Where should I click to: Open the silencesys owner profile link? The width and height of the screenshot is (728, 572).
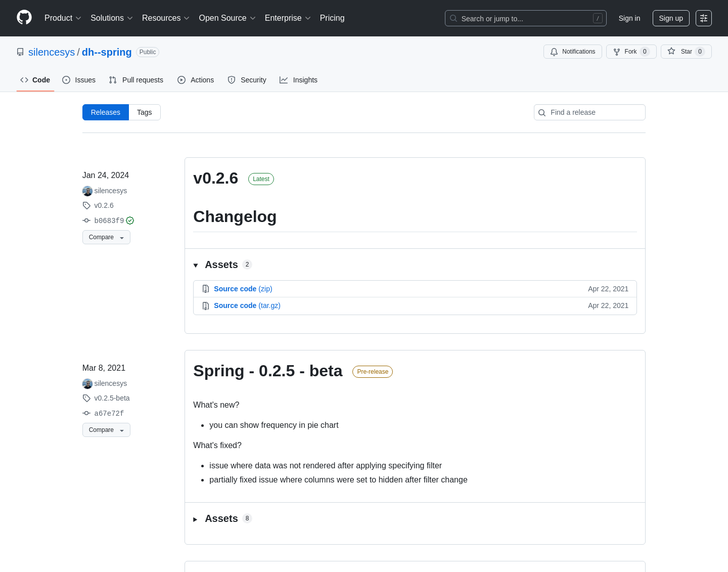pos(52,52)
